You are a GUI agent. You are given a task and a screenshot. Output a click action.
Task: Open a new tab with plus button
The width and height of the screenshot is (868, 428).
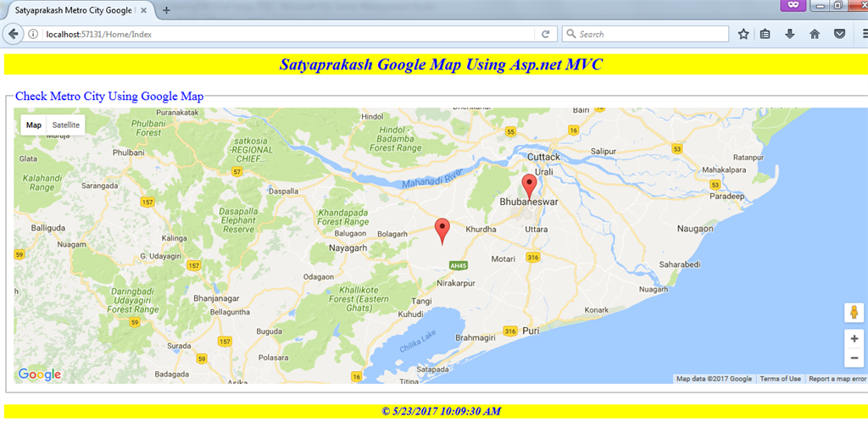(x=166, y=10)
